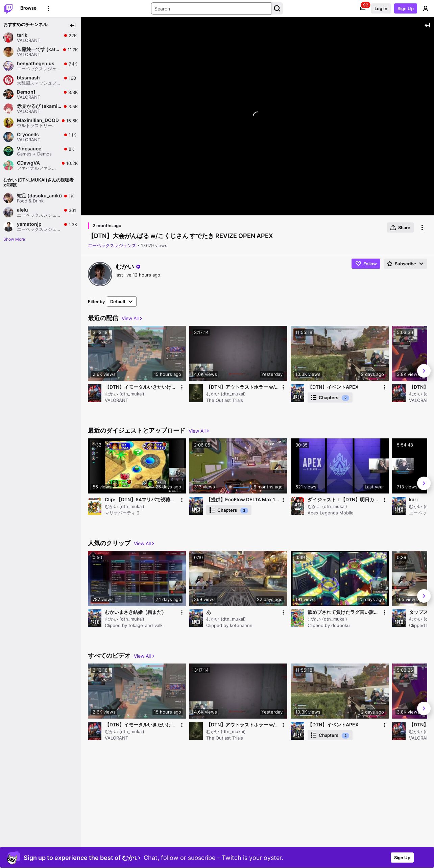
Task: Open henyathegenius channel in sidebar
Action: 41,66
